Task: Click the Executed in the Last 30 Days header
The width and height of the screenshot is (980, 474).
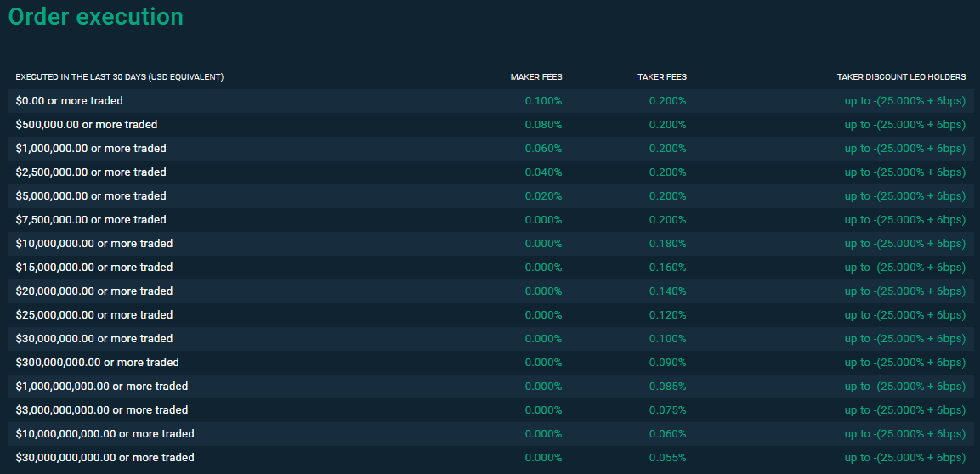Action: point(119,77)
